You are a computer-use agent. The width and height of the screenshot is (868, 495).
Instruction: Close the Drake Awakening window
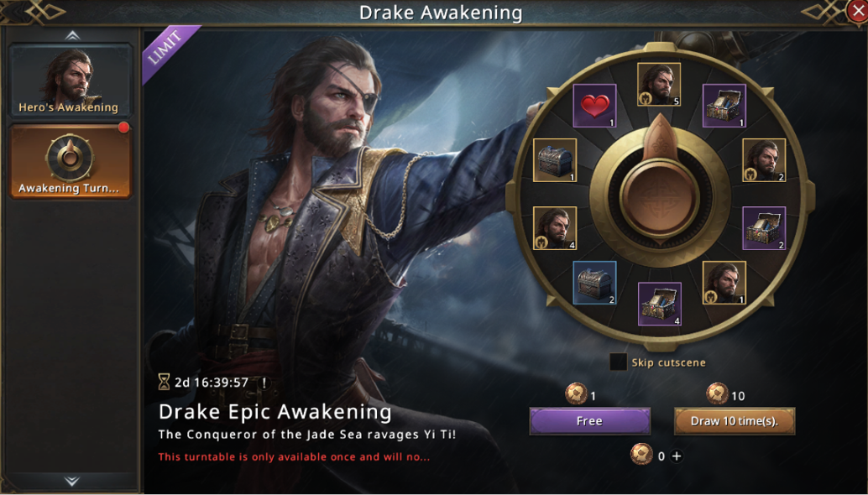(857, 11)
